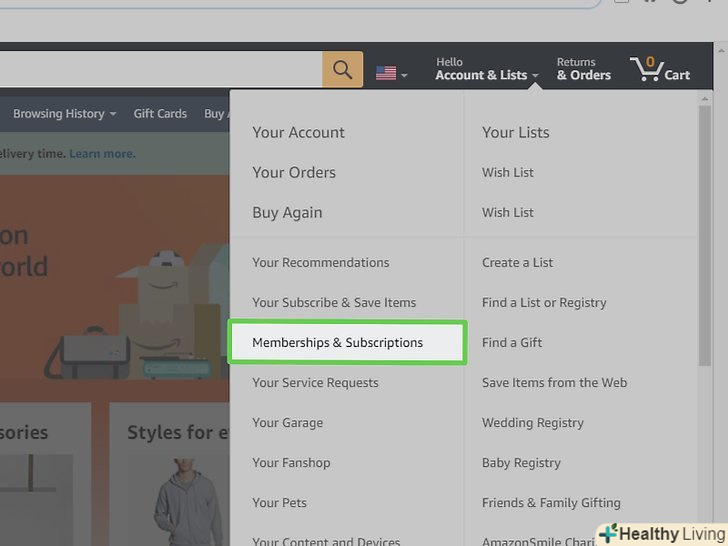Click the Learn more link
This screenshot has height=546, width=728.
point(103,154)
